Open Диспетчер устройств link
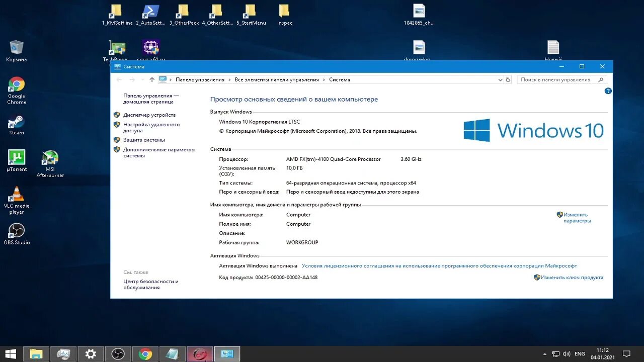 point(149,115)
